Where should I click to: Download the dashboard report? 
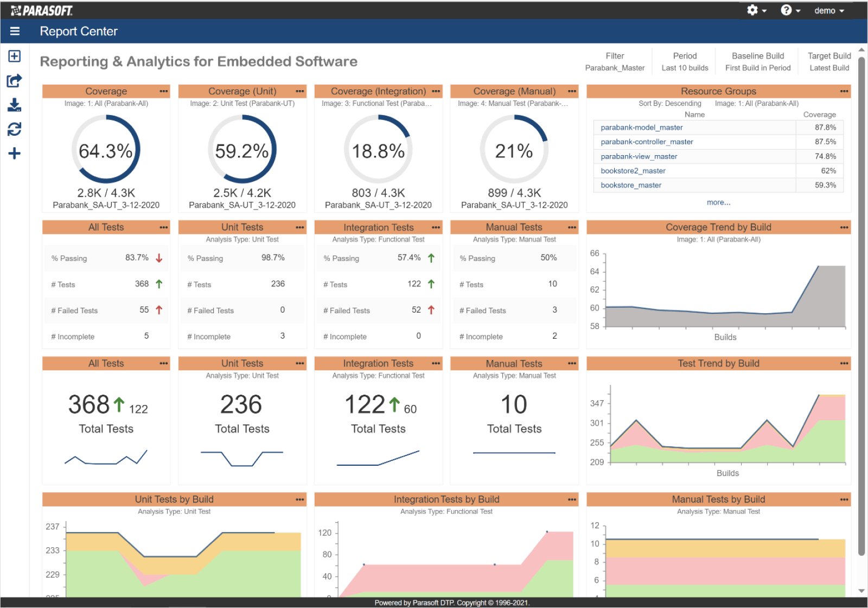15,105
